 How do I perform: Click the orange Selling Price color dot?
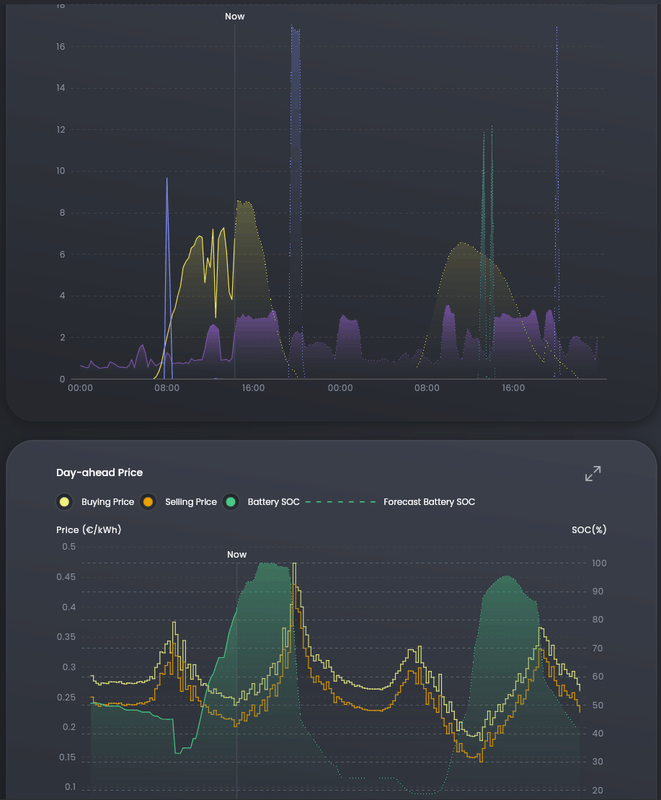coord(148,502)
